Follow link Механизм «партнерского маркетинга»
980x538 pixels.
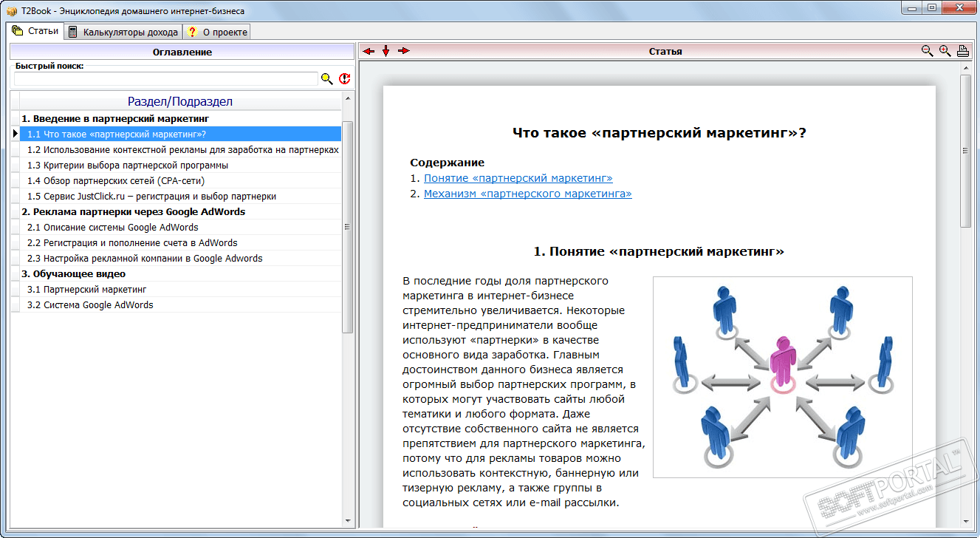tap(528, 194)
